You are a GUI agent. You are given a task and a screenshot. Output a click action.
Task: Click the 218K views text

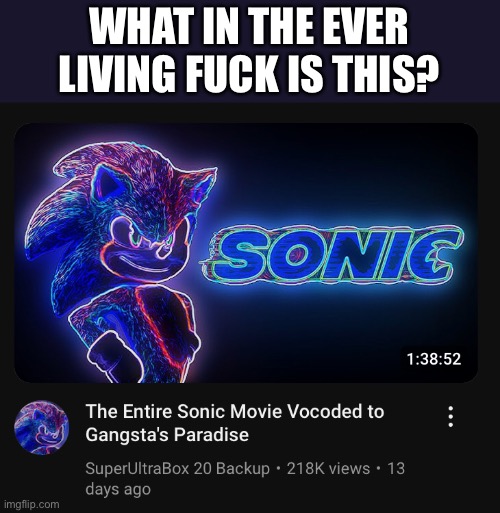(328, 468)
